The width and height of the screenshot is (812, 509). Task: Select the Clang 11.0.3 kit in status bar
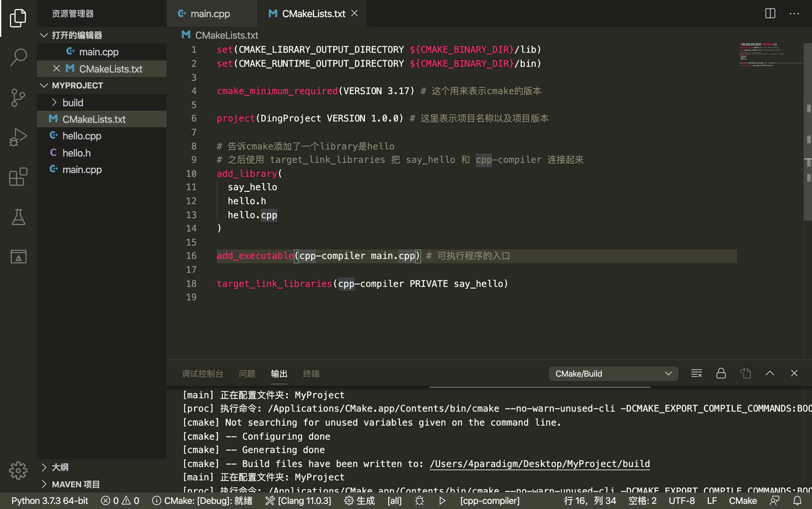coord(298,501)
